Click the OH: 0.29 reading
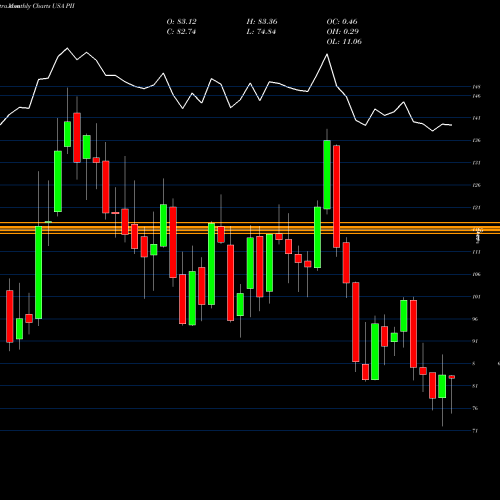 342,32
